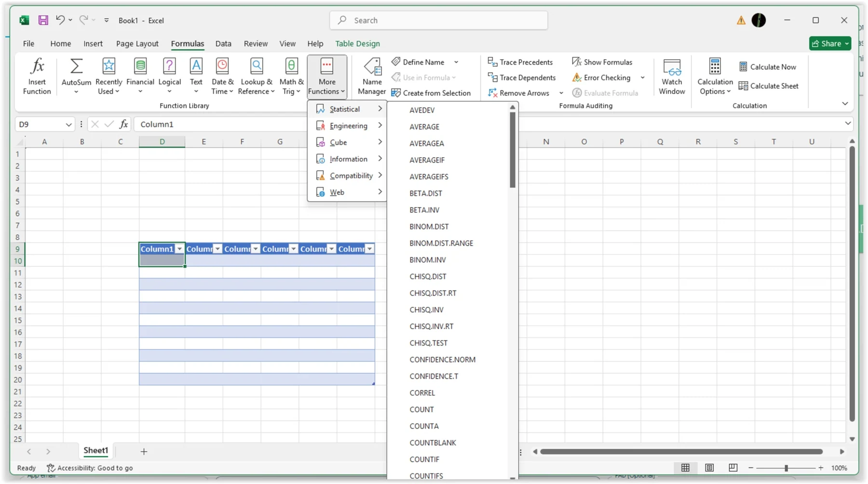This screenshot has width=868, height=484.
Task: Add a new sheet with plus button
Action: click(x=144, y=452)
